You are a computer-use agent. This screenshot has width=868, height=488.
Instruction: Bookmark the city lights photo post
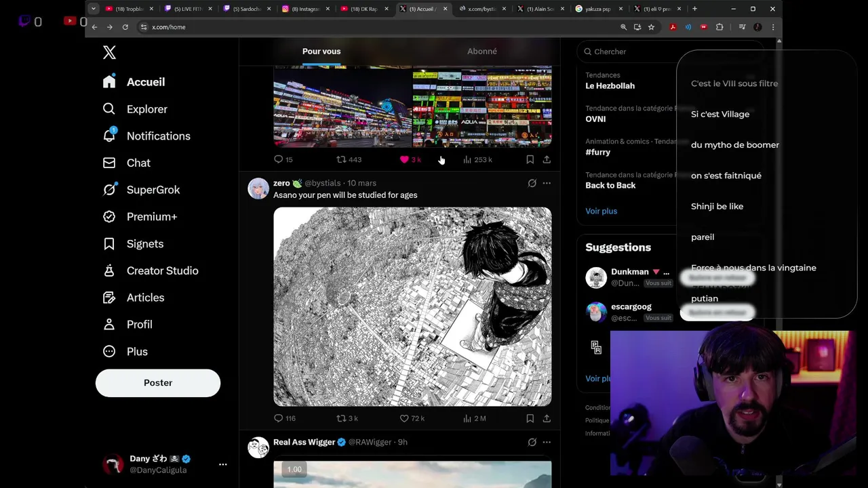coord(530,159)
